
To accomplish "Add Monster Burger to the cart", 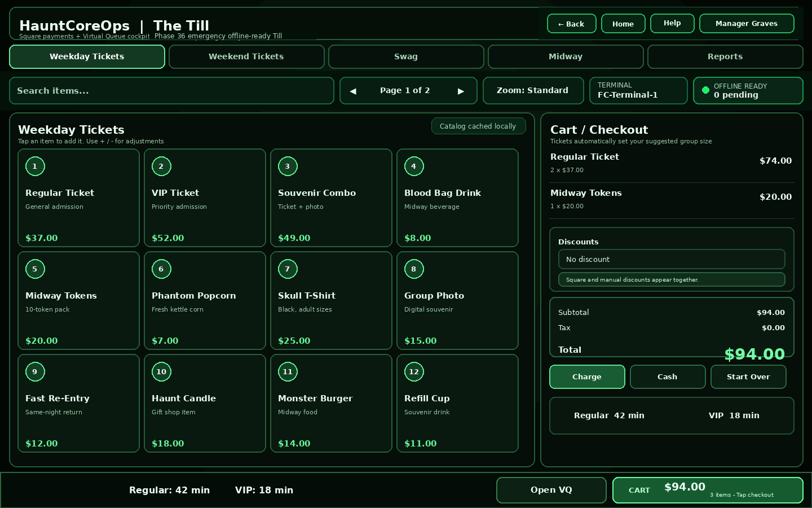I will click(332, 403).
